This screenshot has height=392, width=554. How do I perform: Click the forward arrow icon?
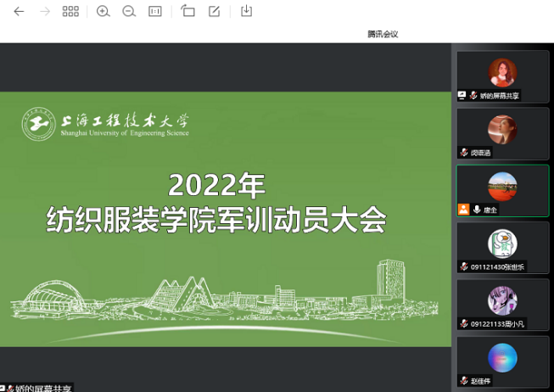pos(45,12)
